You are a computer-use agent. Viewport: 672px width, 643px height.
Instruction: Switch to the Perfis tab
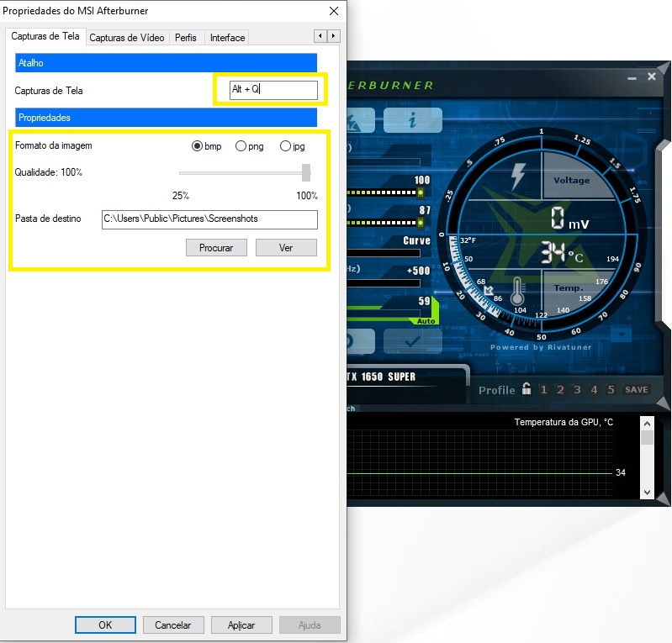186,38
